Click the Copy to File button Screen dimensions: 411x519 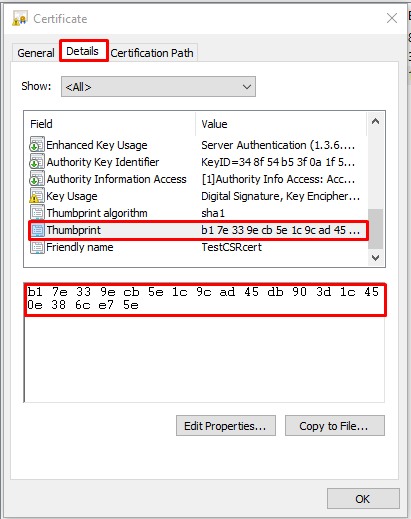[335, 426]
